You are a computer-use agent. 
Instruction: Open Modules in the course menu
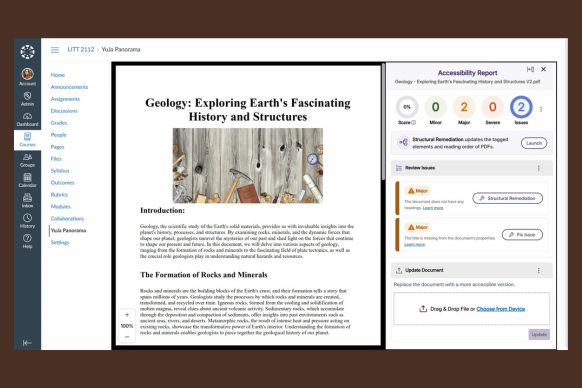point(61,206)
